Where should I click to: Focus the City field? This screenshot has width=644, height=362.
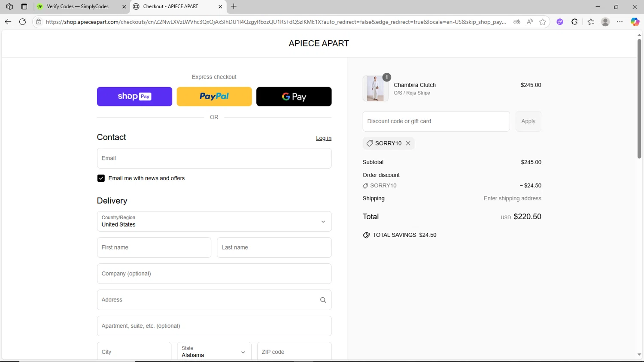click(x=134, y=352)
